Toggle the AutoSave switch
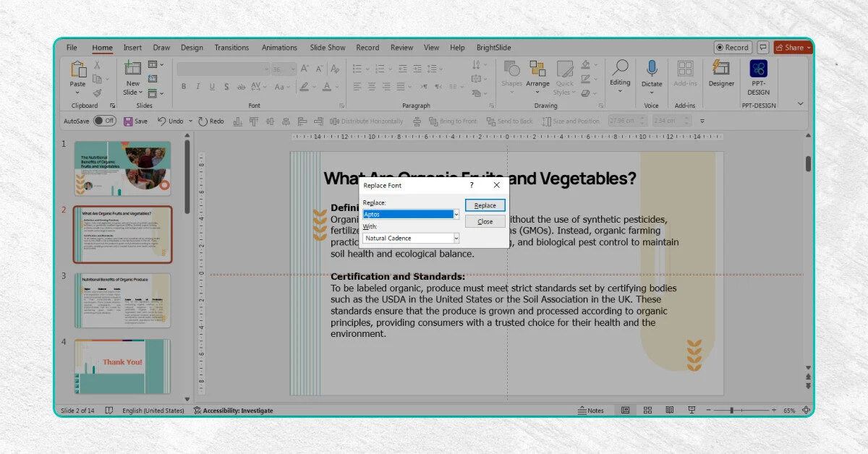The height and width of the screenshot is (454, 868). point(103,121)
